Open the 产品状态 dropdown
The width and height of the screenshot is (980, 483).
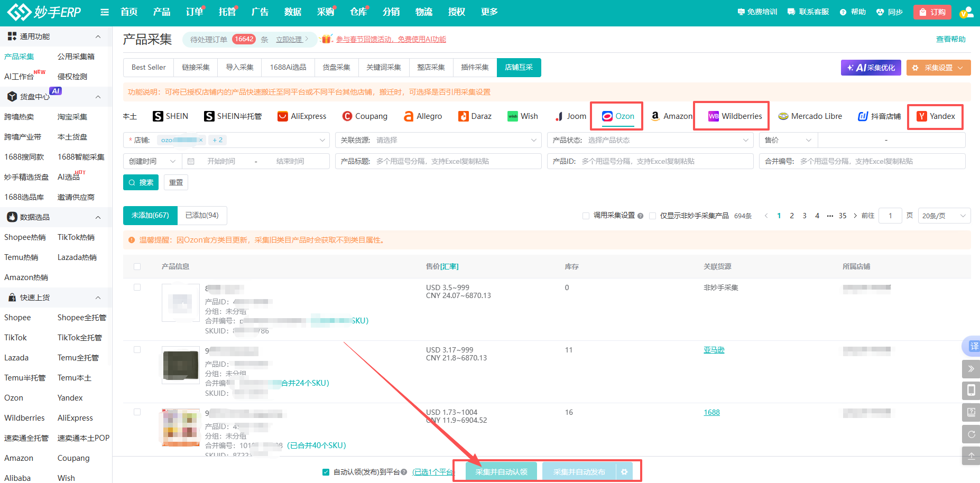pyautogui.click(x=650, y=140)
